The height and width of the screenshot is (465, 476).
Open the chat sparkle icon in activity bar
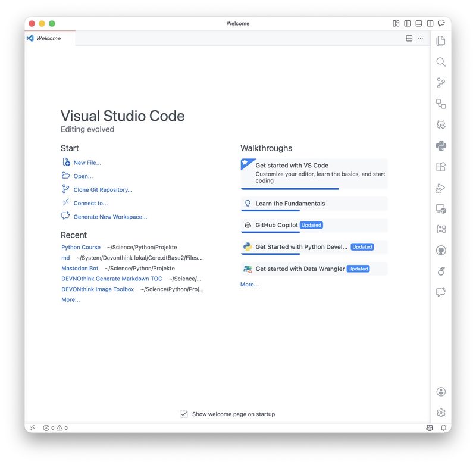coord(441,292)
